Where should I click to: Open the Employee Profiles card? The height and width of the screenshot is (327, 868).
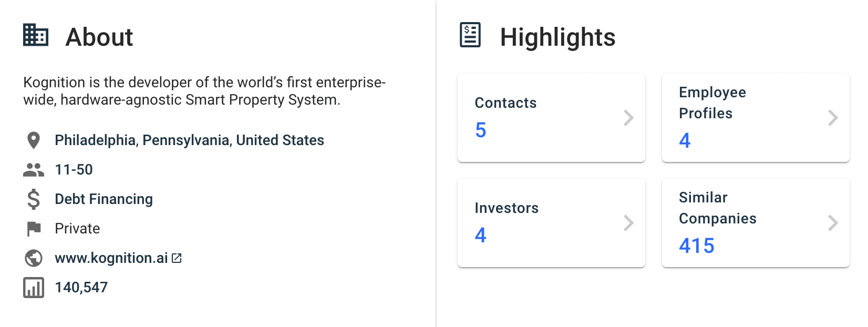tap(755, 117)
